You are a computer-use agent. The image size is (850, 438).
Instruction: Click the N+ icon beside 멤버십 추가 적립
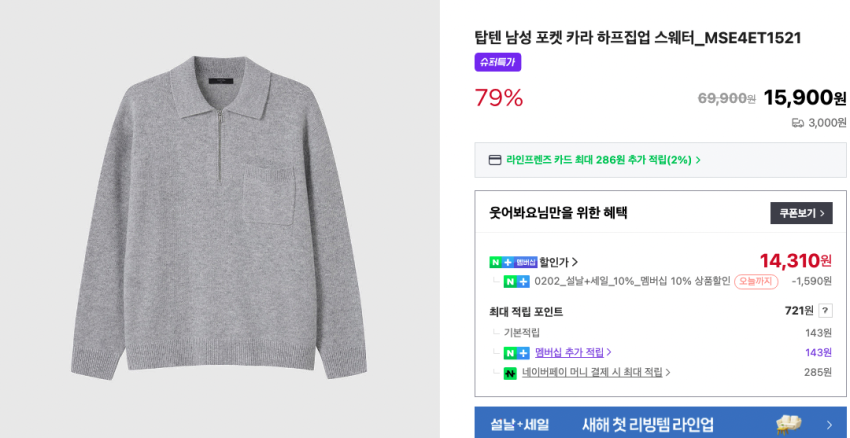point(516,353)
